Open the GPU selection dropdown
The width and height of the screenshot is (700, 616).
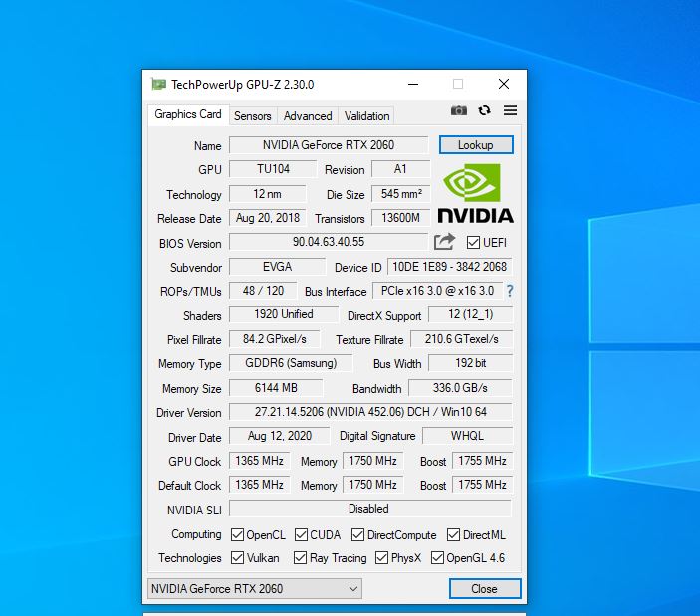coord(255,589)
